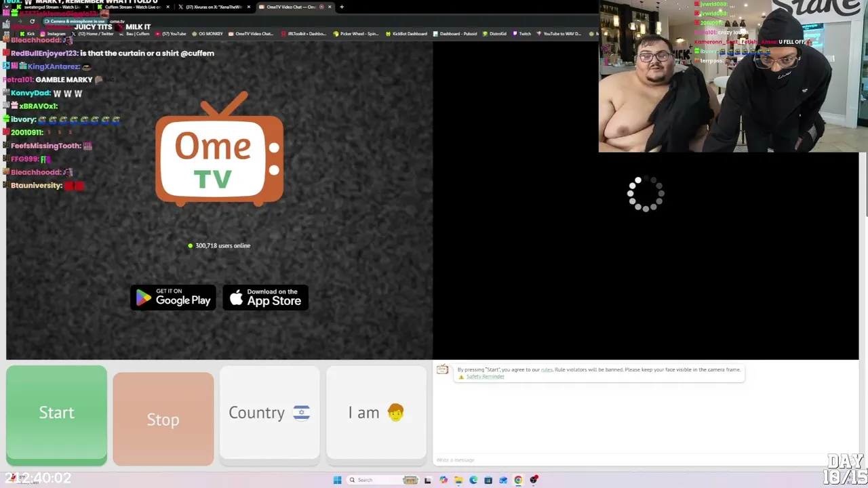Open a new browser tab
Viewport: 868px width, 488px height.
click(x=342, y=7)
